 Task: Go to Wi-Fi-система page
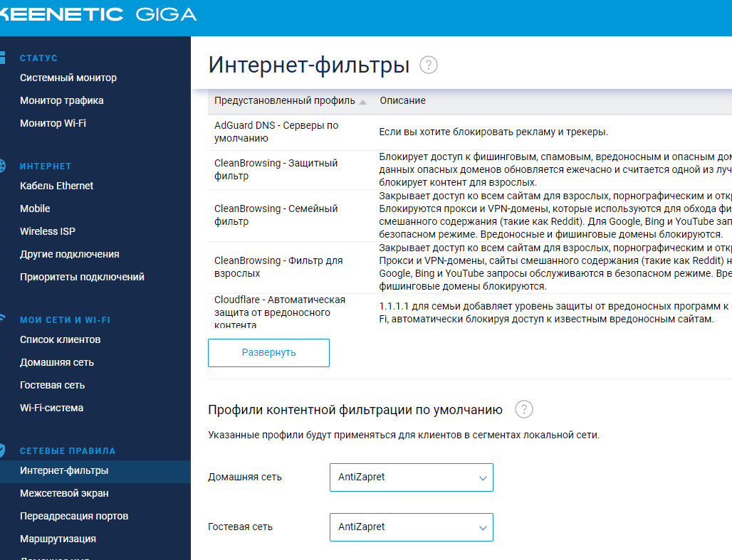click(x=51, y=408)
